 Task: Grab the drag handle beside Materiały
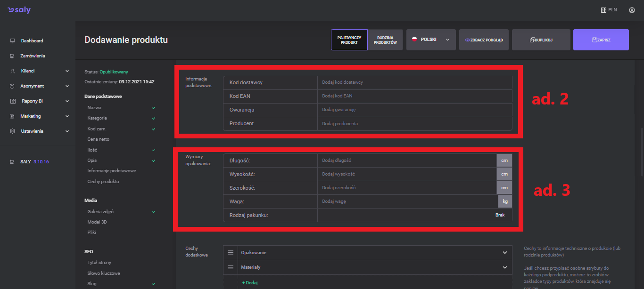pos(231,267)
